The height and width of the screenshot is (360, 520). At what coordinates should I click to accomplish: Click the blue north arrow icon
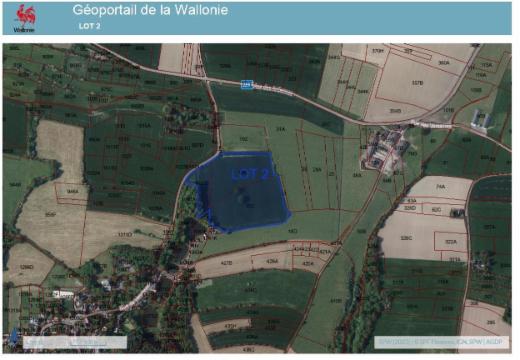click(13, 337)
